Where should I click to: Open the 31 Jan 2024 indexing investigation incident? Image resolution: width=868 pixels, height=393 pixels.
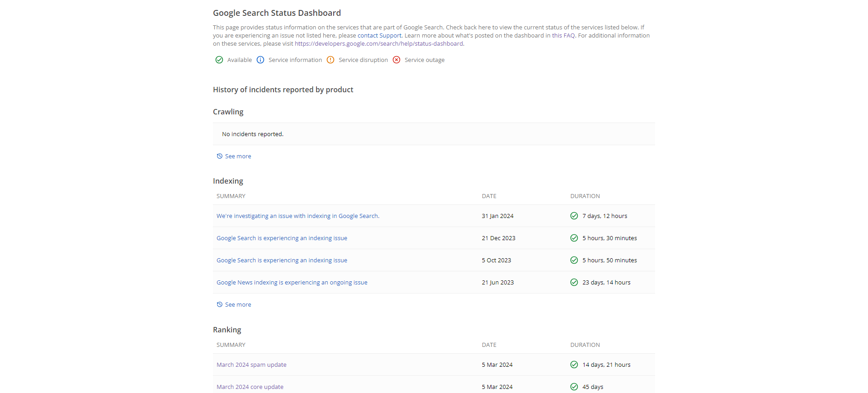[298, 216]
